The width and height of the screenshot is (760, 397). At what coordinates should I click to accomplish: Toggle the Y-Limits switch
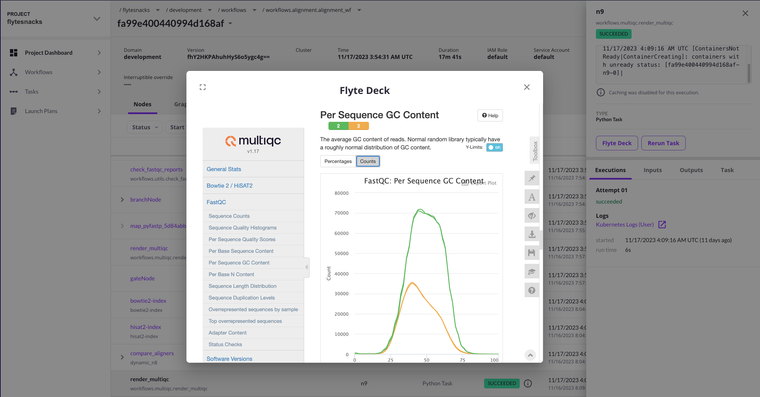tap(495, 147)
